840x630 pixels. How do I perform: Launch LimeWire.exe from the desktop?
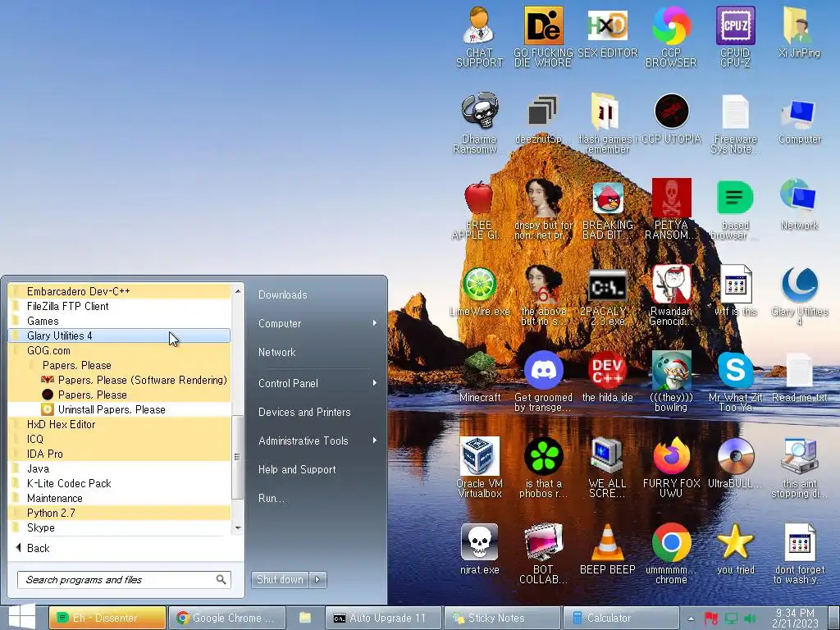[x=479, y=291]
